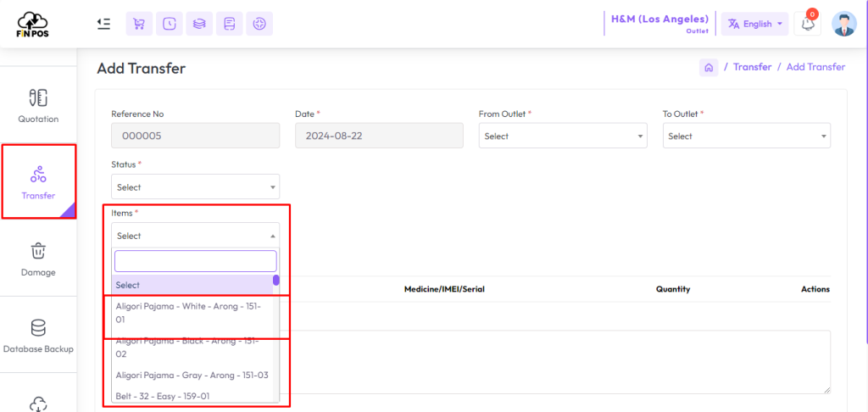This screenshot has height=412, width=868.
Task: Collapse sidebar using the menu toggle icon
Action: [103, 24]
